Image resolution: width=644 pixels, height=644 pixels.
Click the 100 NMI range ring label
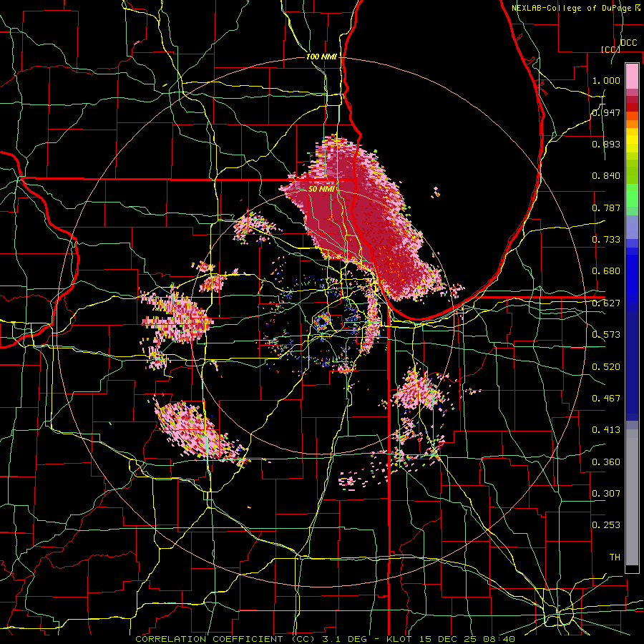321,57
